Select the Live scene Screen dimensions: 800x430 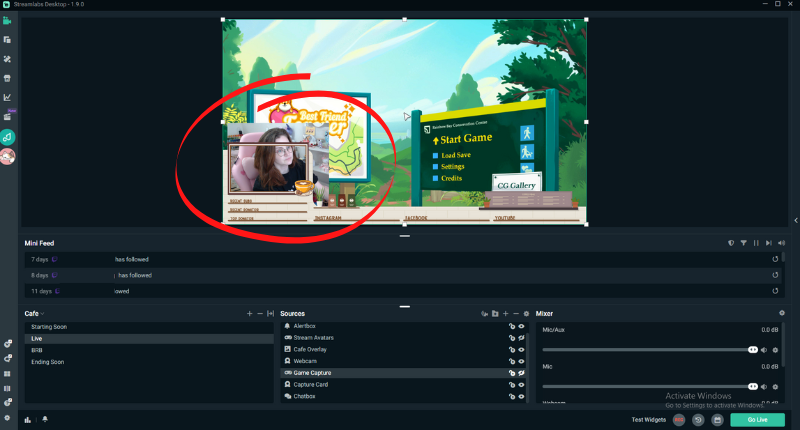coord(149,339)
